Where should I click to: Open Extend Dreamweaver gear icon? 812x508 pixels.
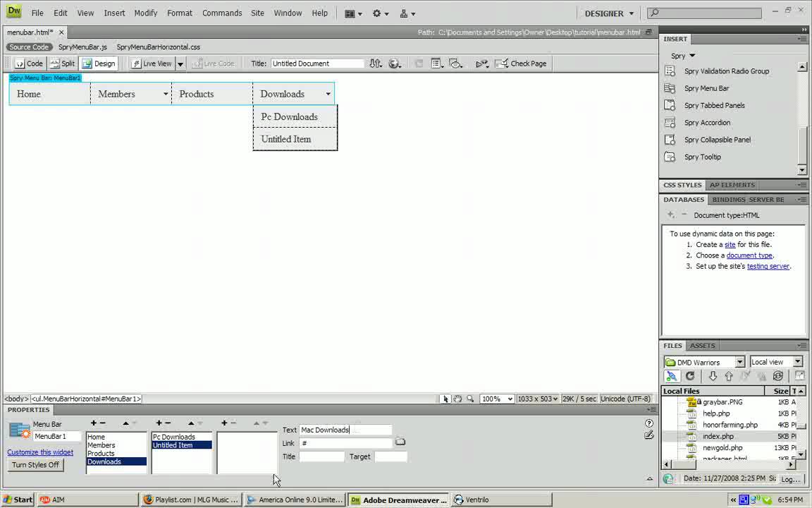(380, 13)
